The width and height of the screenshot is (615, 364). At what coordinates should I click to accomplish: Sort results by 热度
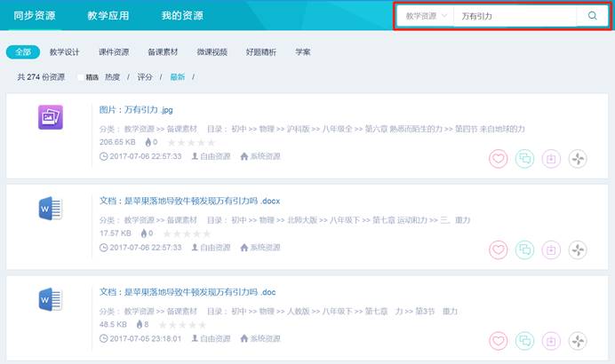click(112, 77)
